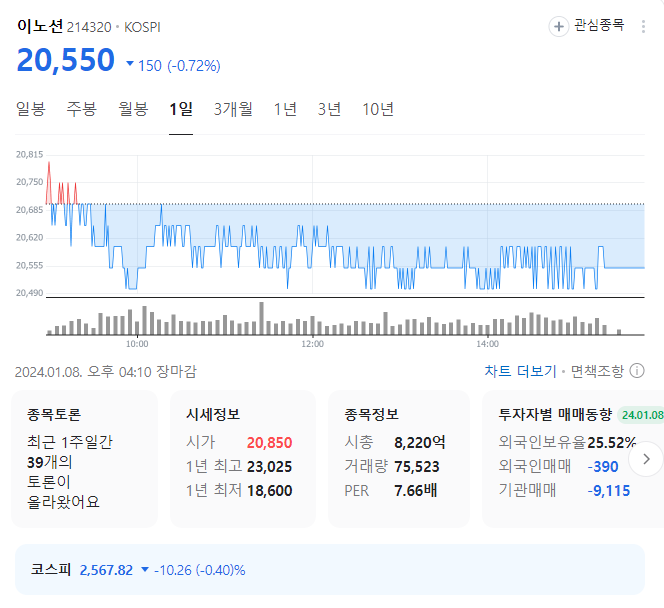
Task: Click the 20,815 price axis label
Action: tap(29, 155)
